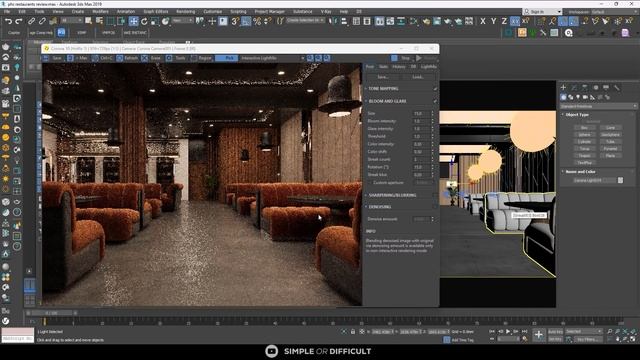Viewport: 640px width, 360px height.
Task: Restrict to XY plane button
Action: tap(515, 21)
